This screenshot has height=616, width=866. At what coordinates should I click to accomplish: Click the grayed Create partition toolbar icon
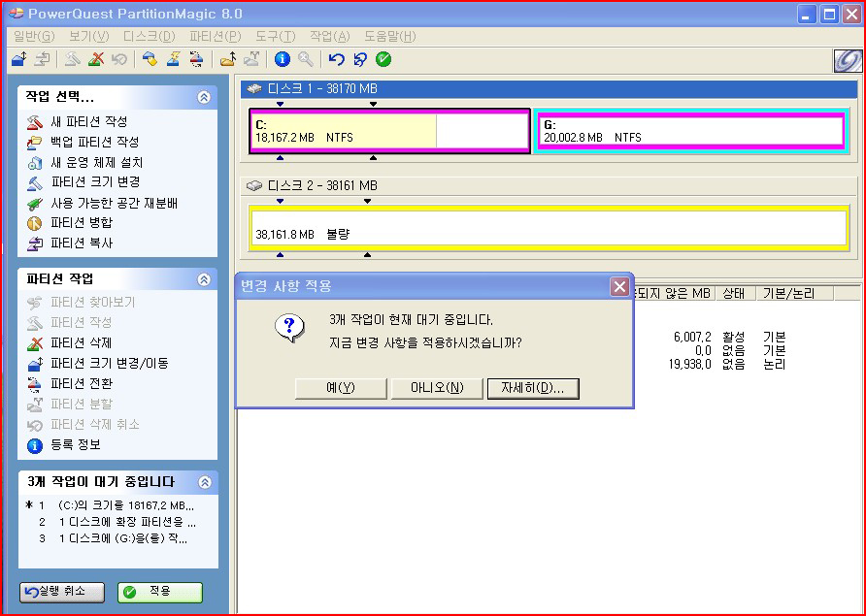coord(73,59)
